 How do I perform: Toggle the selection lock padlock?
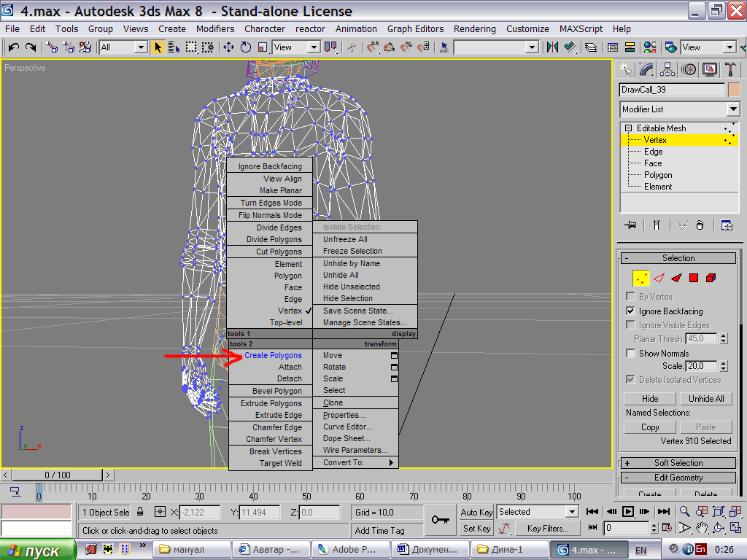click(x=140, y=512)
